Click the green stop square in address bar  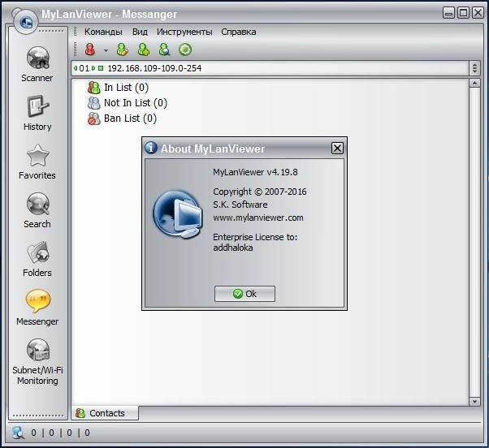click(101, 68)
